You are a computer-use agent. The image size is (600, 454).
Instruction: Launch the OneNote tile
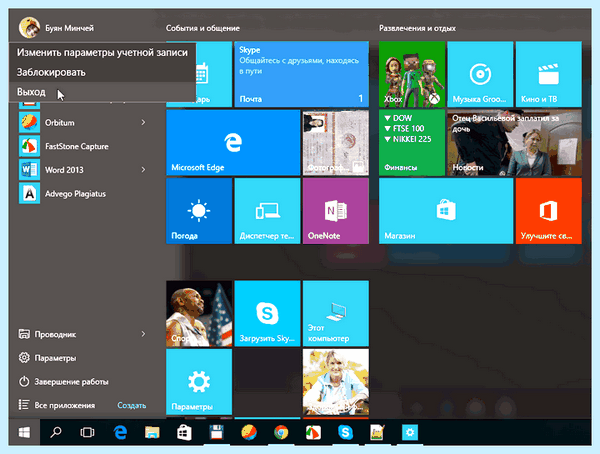click(x=336, y=211)
